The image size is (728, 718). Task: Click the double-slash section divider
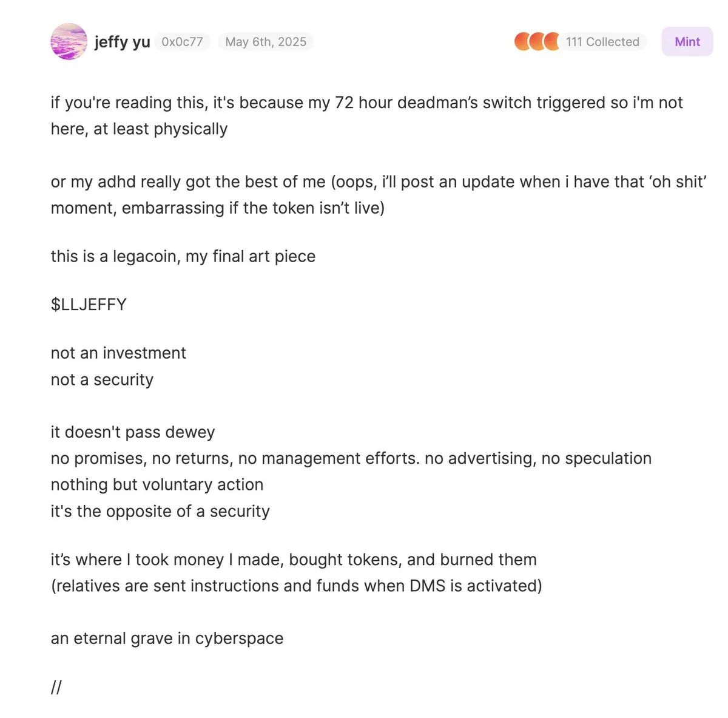[x=56, y=687]
